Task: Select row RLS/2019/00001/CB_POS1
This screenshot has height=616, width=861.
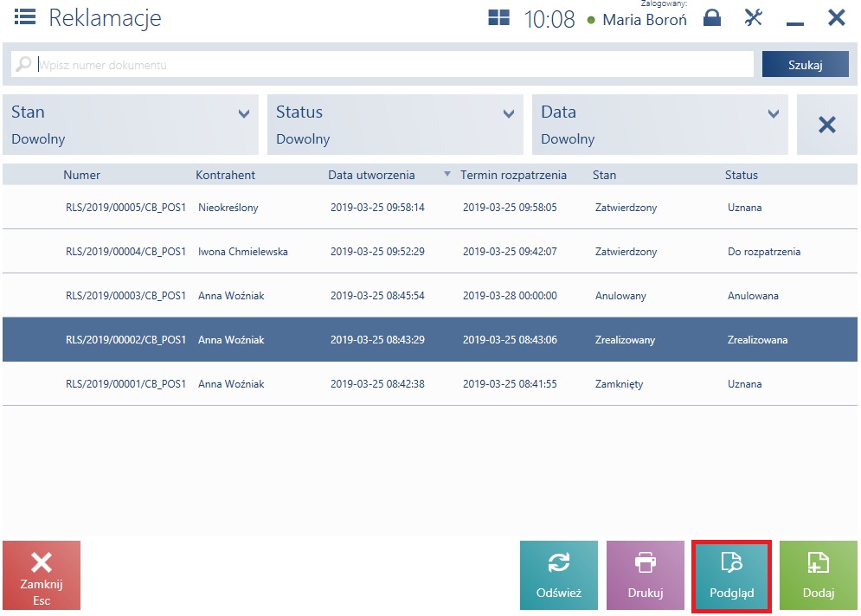Action: (x=430, y=384)
